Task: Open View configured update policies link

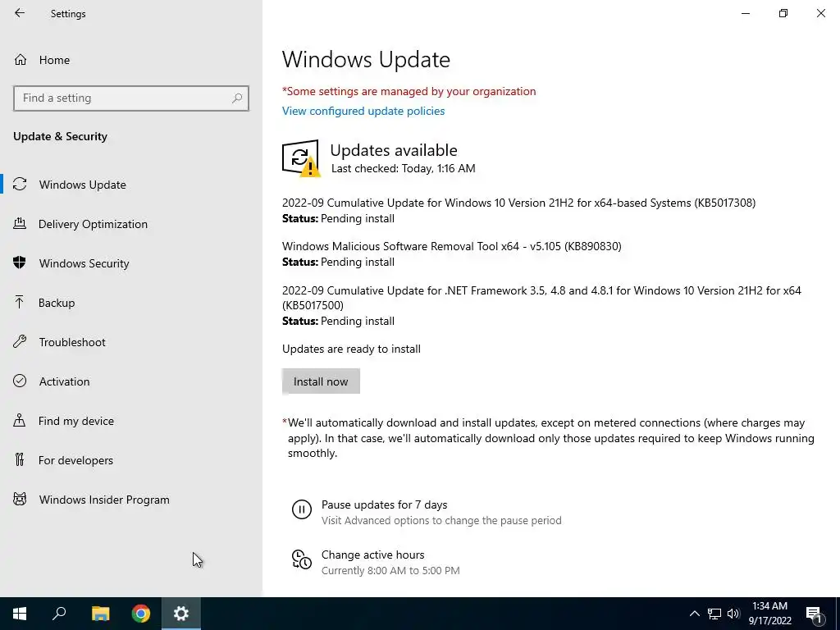Action: 363,111
